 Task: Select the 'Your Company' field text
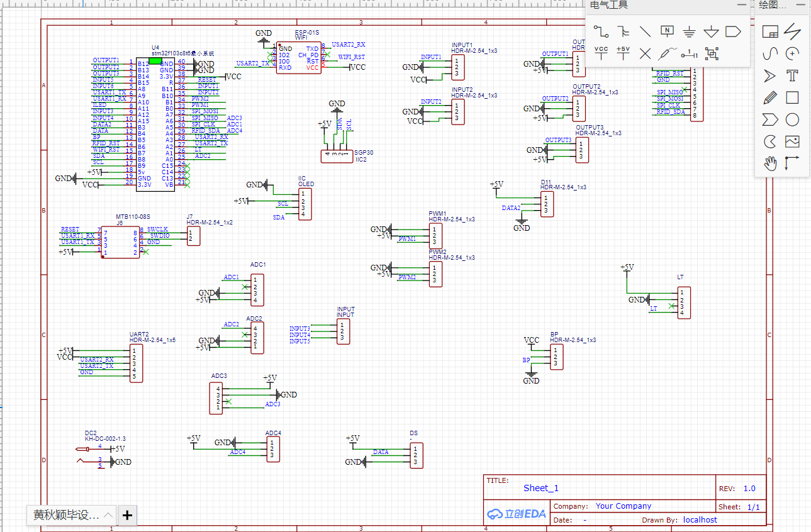[x=624, y=506]
